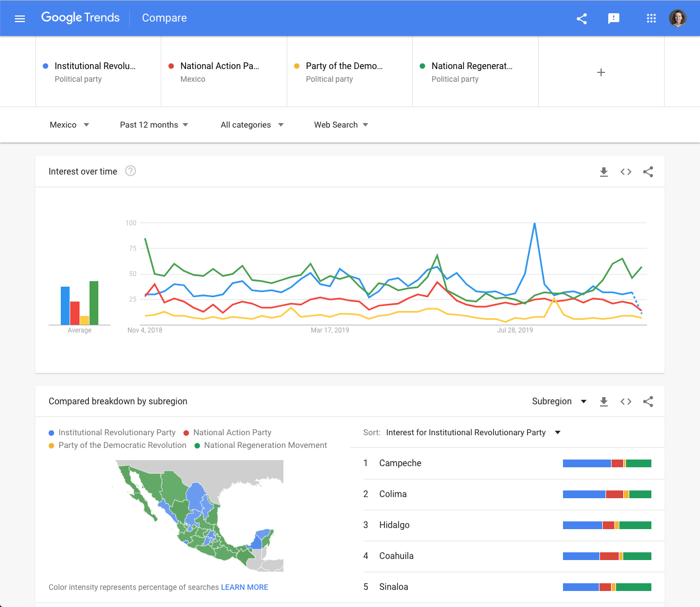Share the Interest over time chart
Viewport: 700px width, 607px height.
[648, 172]
